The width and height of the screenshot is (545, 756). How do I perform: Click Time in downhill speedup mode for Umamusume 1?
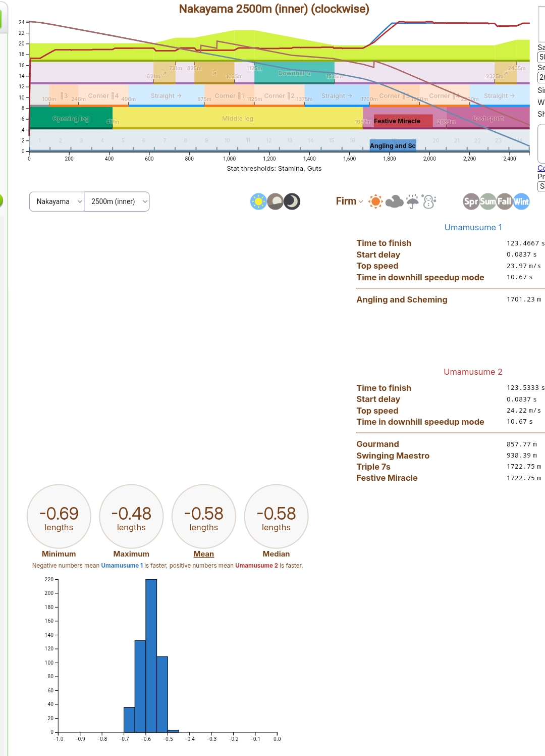420,277
